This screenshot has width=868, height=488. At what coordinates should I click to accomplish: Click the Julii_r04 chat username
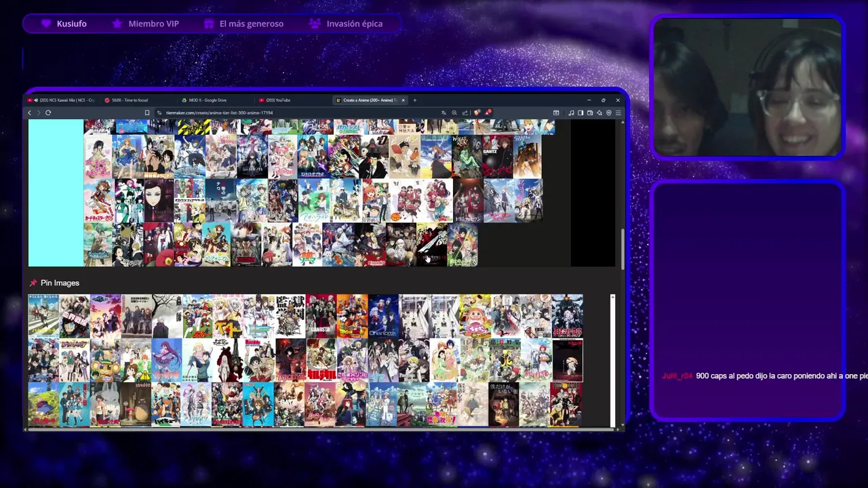pos(677,375)
